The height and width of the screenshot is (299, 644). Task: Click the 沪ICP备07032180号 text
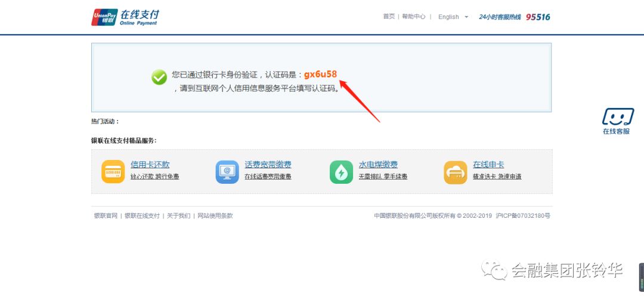[x=523, y=215]
